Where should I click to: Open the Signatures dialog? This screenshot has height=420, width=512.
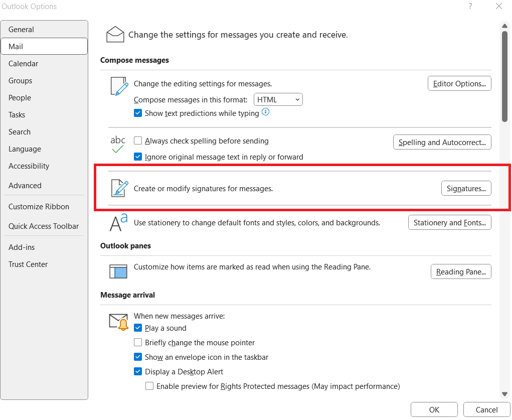[466, 188]
